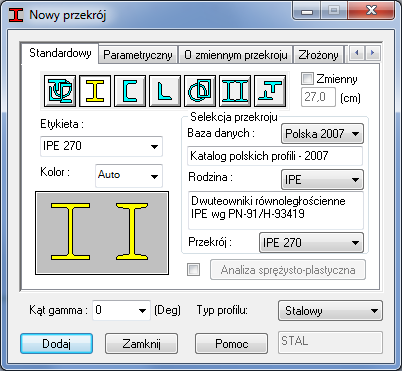
Task: Choose the channel C-section icon
Action: point(130,91)
